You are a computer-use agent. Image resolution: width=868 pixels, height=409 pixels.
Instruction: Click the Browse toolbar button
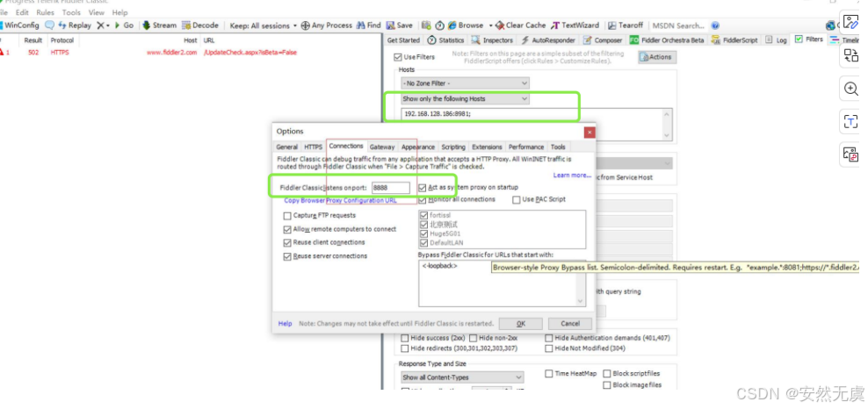[x=466, y=25]
